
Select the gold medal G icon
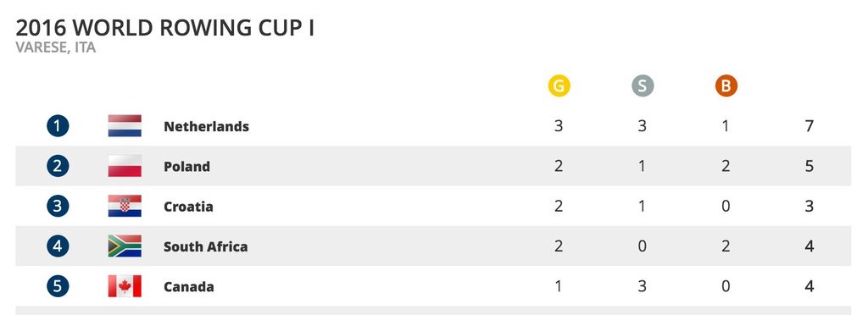[559, 86]
